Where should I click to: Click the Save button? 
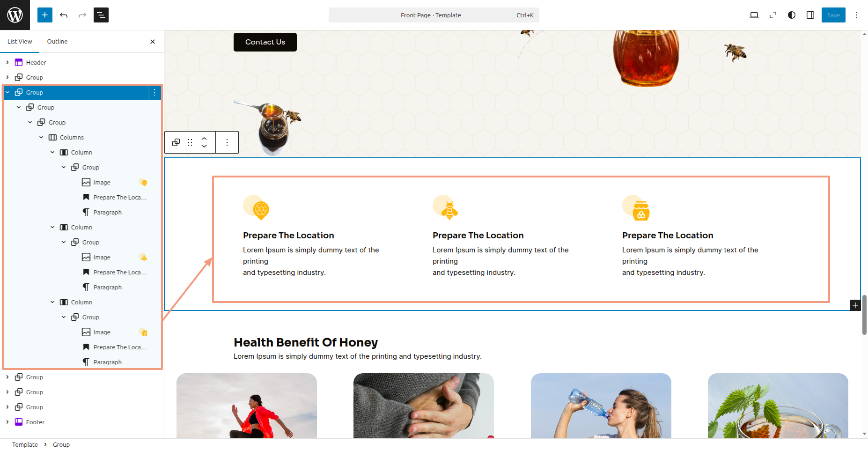pyautogui.click(x=833, y=15)
